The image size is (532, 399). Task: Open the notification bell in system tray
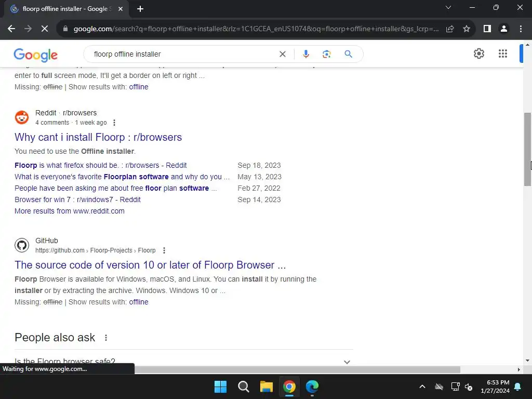(518, 387)
